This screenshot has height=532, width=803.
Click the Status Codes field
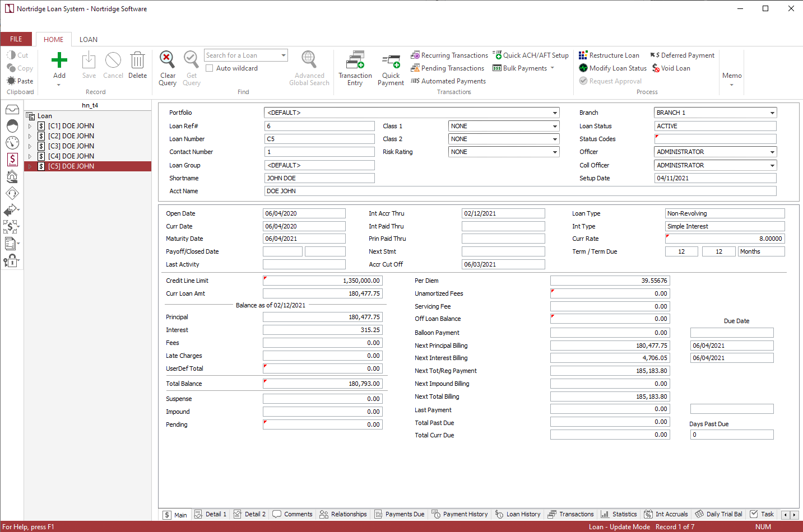point(716,139)
